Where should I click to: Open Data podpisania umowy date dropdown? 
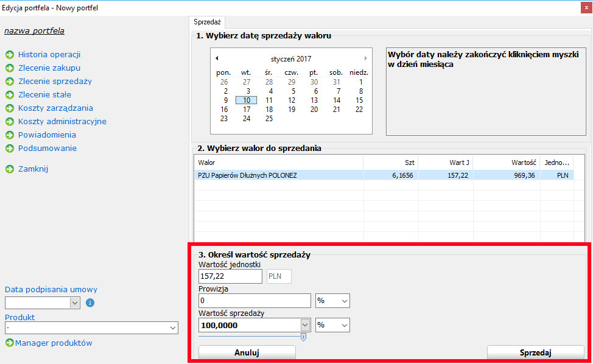75,303
